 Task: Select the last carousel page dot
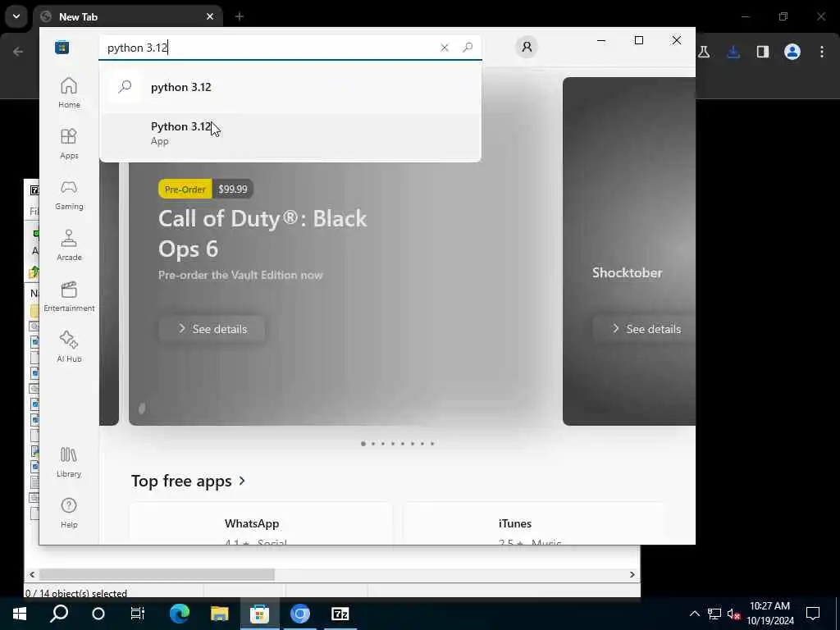[432, 444]
